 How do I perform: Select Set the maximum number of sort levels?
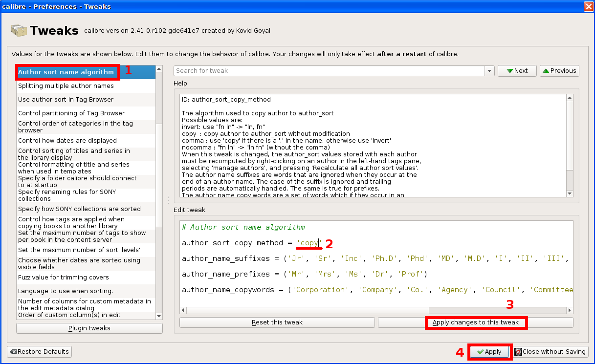[86, 250]
